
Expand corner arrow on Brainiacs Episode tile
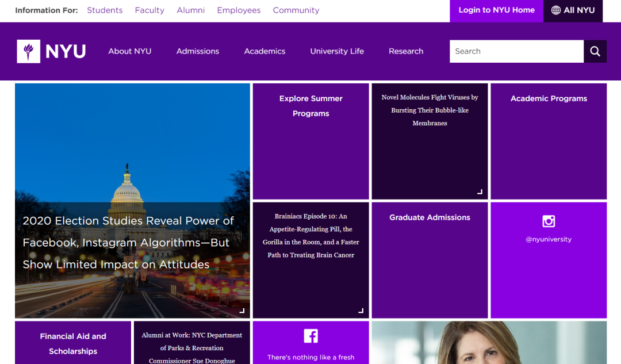pos(361,311)
